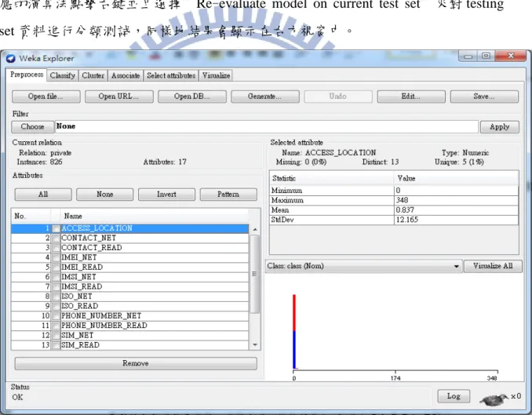This screenshot has width=532, height=415.
Task: Tick the checkbox for IMSI_NET attribute
Action: pos(56,277)
